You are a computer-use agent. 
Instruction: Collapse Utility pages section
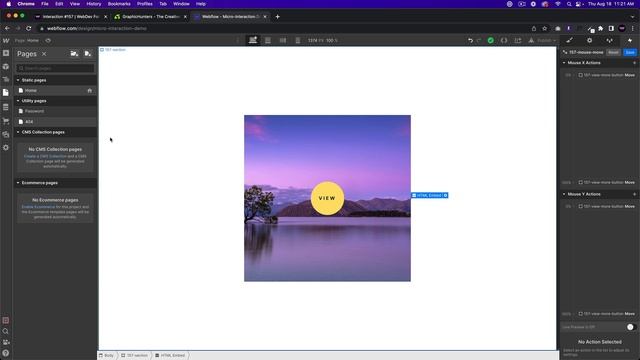[18, 101]
